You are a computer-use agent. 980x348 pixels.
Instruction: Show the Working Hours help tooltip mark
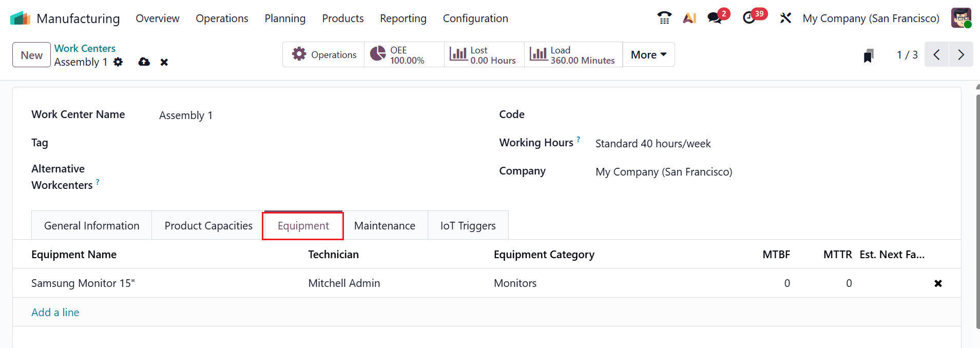(578, 139)
